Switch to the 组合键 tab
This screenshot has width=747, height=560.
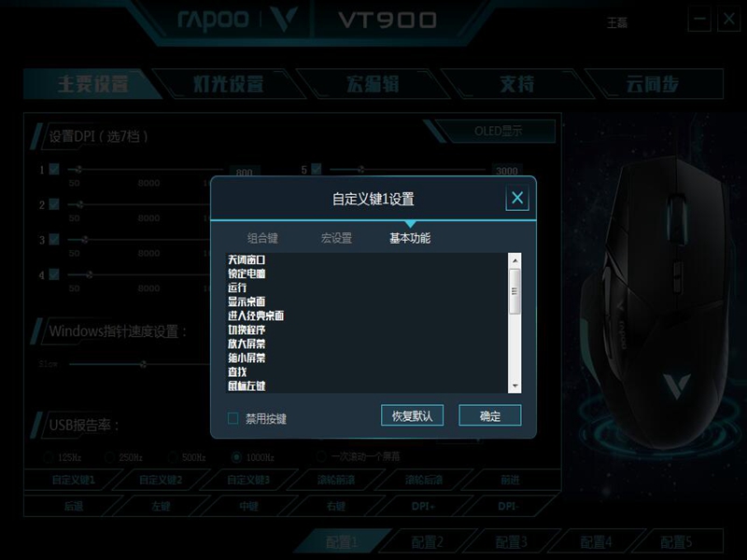(262, 238)
